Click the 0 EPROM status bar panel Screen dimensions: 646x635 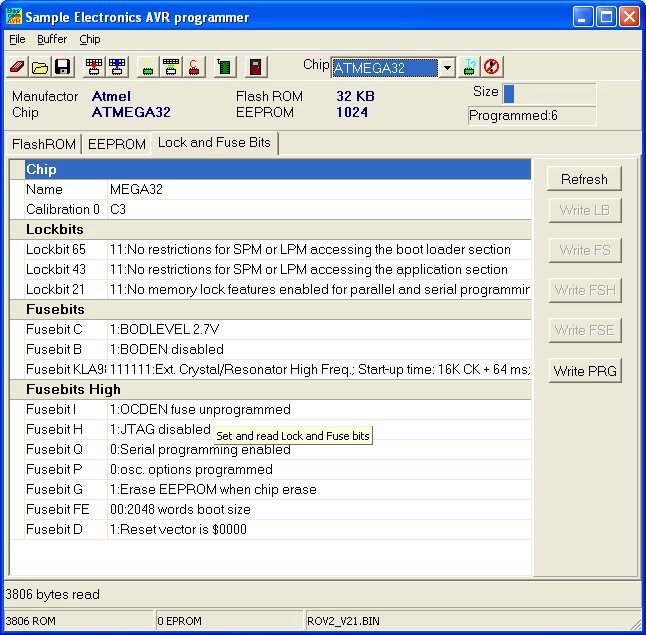coord(229,621)
